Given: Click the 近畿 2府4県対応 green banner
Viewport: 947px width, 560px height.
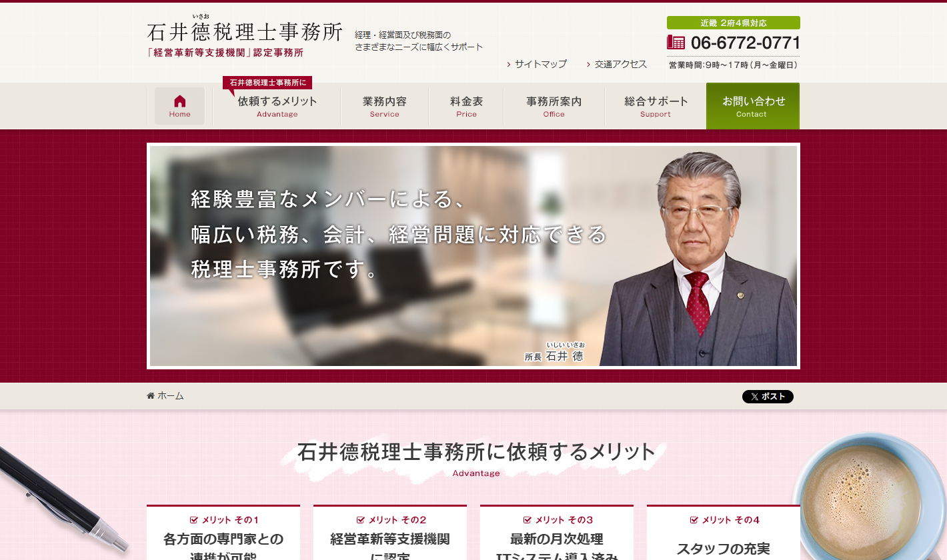Looking at the screenshot, I should [x=732, y=21].
